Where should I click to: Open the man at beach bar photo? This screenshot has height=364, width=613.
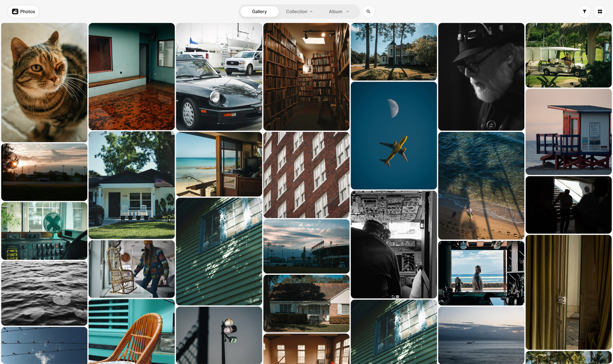(481, 273)
